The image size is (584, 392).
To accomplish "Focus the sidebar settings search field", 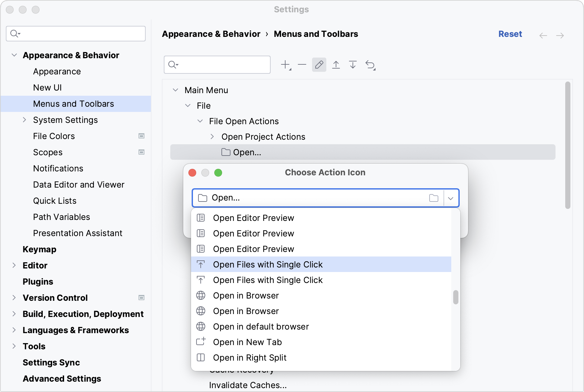I will pyautogui.click(x=76, y=34).
